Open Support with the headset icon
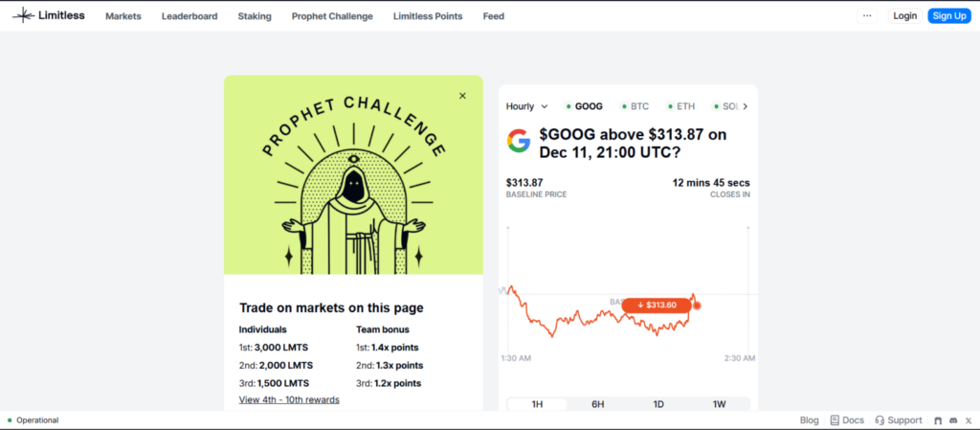Screen dimensions: 980x430 point(898,420)
